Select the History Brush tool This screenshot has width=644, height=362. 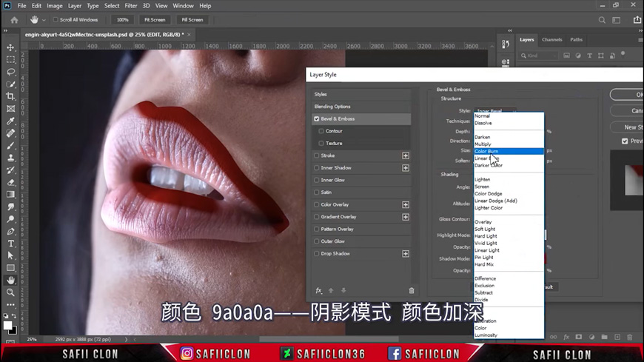pos(10,170)
